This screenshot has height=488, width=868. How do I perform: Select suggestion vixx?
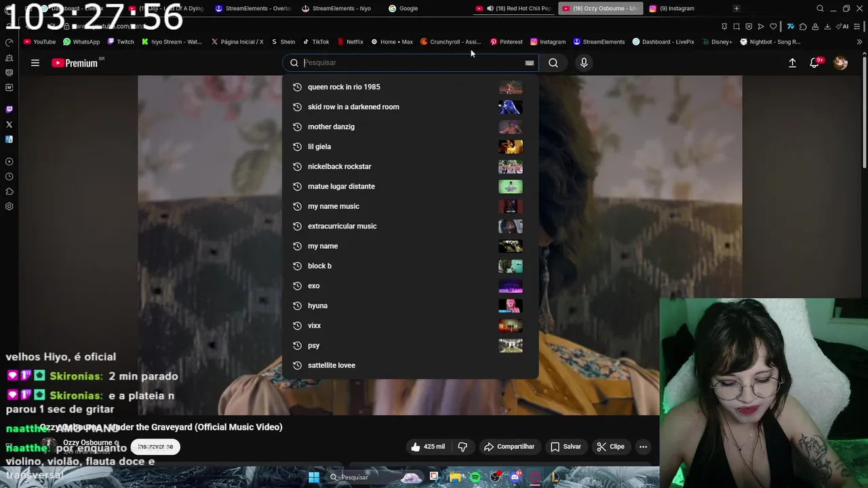click(410, 325)
